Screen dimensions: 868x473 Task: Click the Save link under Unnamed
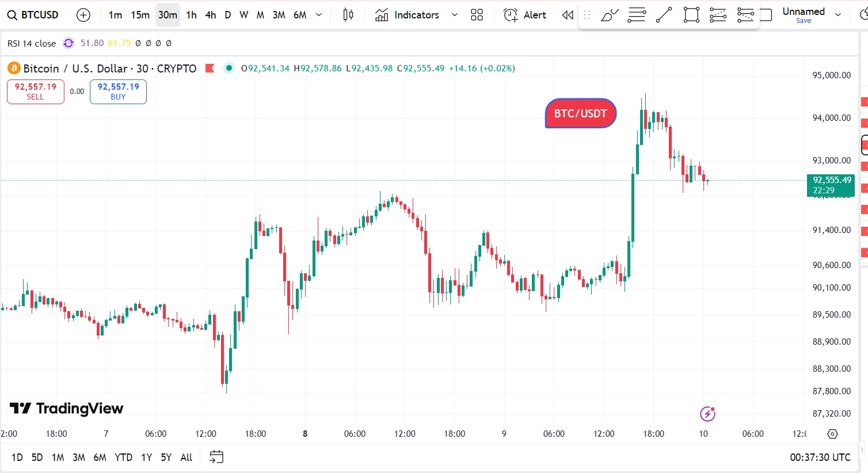[803, 20]
